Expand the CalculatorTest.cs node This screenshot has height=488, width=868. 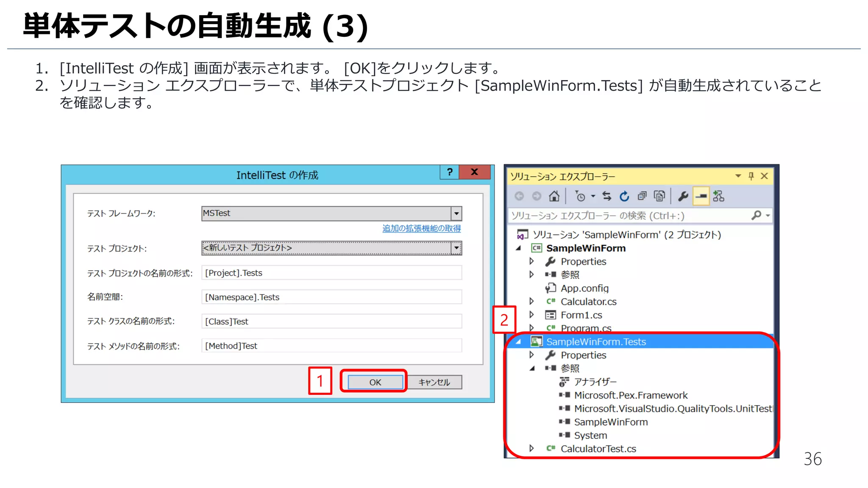pyautogui.click(x=531, y=449)
